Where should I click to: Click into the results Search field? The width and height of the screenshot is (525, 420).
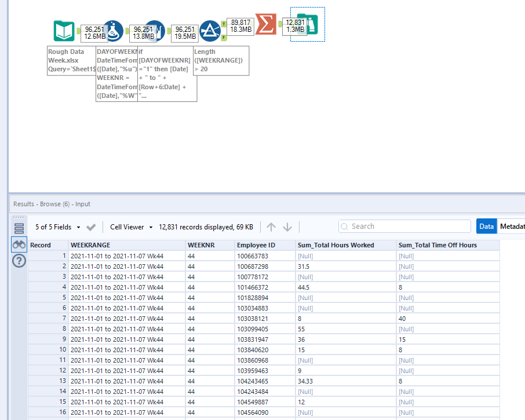tap(406, 227)
